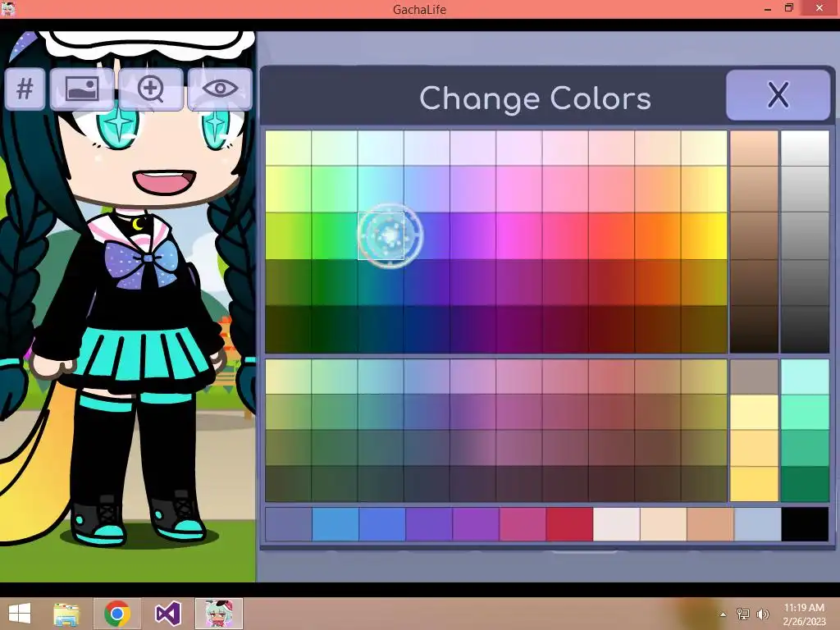The height and width of the screenshot is (630, 840).
Task: Click the zoom-in magnifier icon
Action: pos(151,89)
